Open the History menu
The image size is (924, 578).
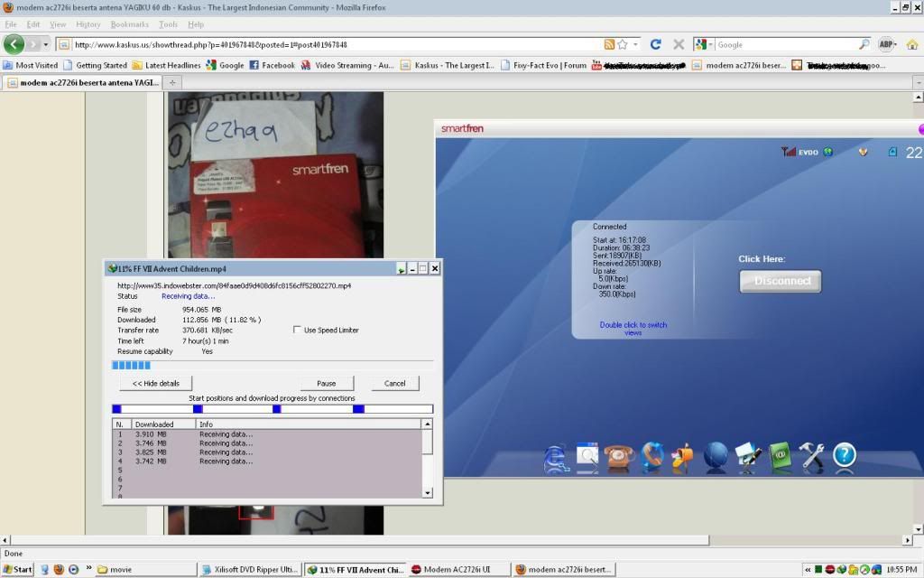coord(88,24)
